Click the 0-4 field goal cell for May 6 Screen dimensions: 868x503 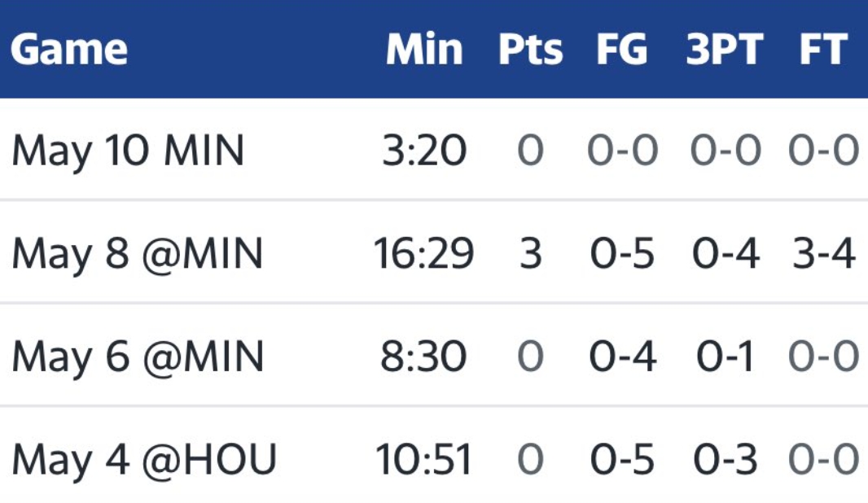[623, 356]
